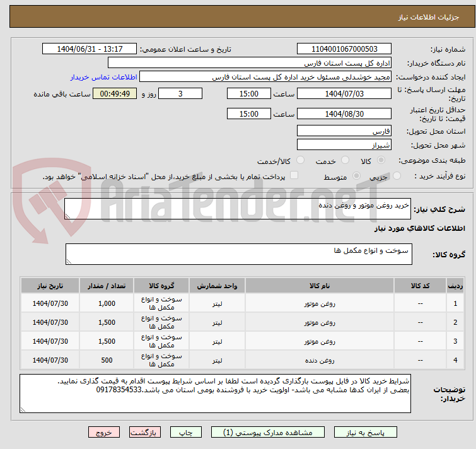Click the لیتر unit in row 1

coord(217,303)
